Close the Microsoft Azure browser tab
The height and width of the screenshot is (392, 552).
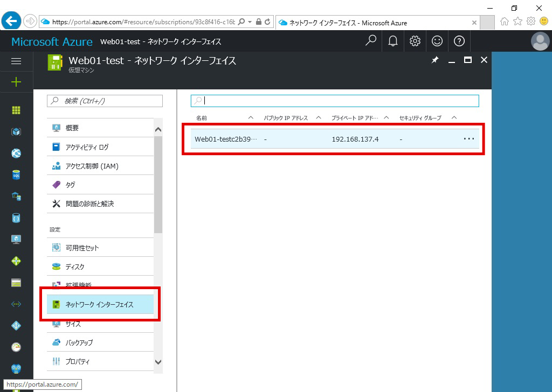point(474,23)
